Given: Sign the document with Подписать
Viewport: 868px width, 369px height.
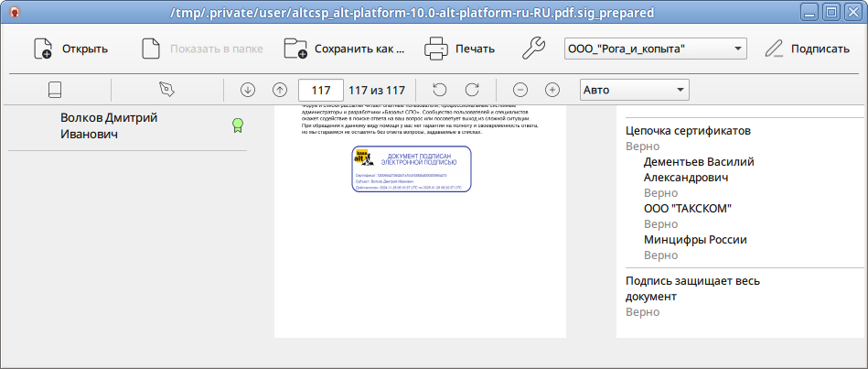Looking at the screenshot, I should pos(807,49).
